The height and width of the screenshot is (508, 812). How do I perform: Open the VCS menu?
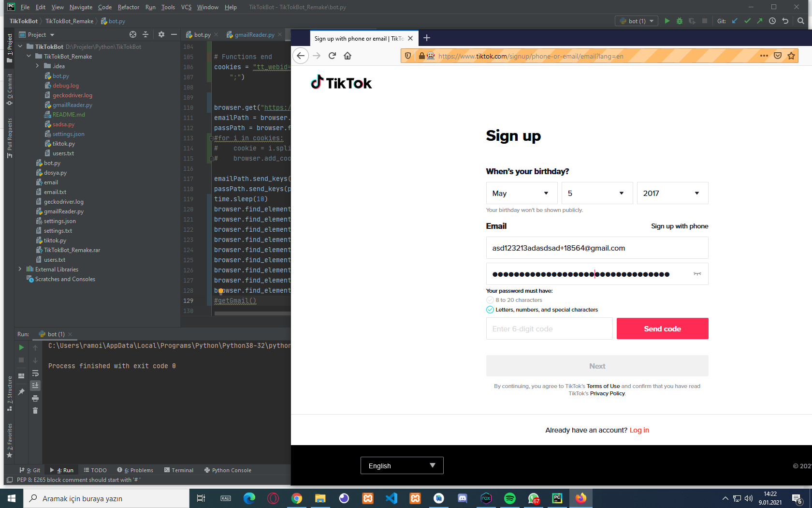click(186, 7)
